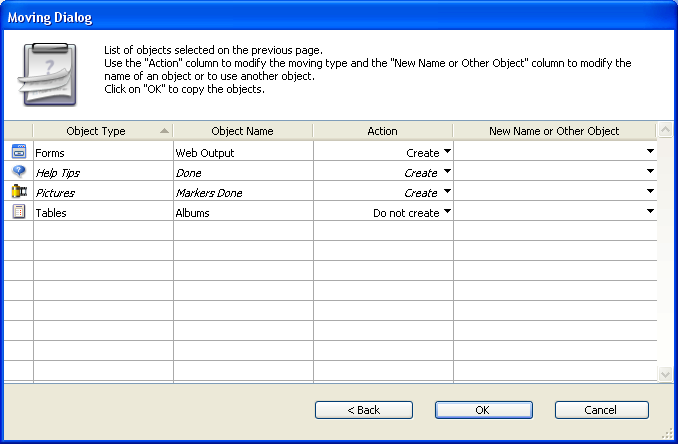The width and height of the screenshot is (678, 444).
Task: Click the Forms object type icon
Action: [18, 152]
